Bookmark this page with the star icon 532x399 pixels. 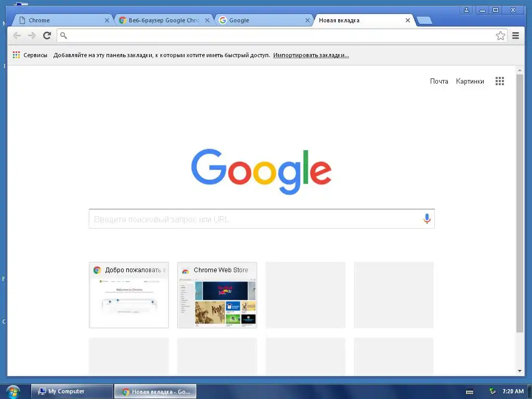[500, 36]
